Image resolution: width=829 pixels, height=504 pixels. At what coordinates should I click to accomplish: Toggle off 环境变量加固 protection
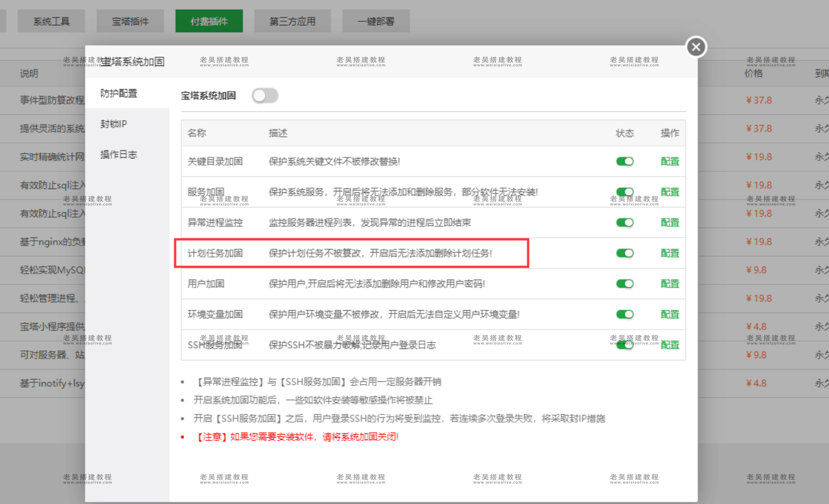pos(625,314)
